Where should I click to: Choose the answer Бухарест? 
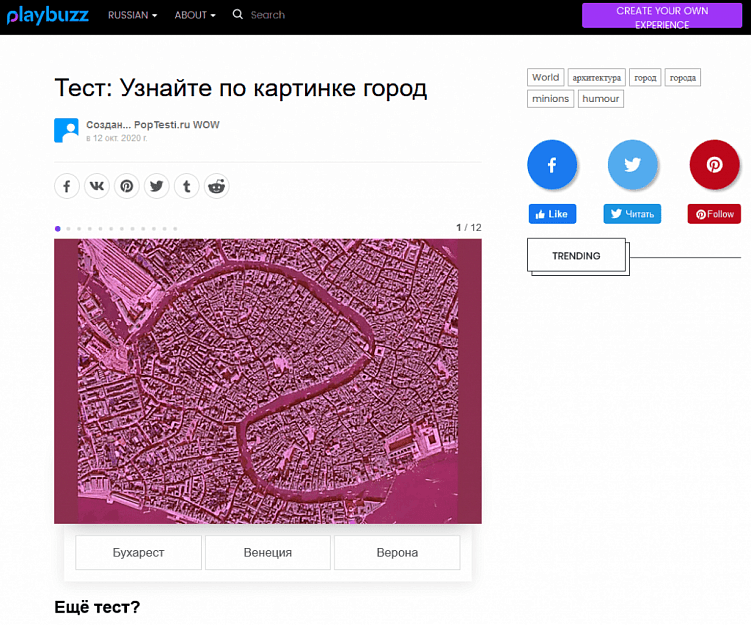[x=139, y=552]
